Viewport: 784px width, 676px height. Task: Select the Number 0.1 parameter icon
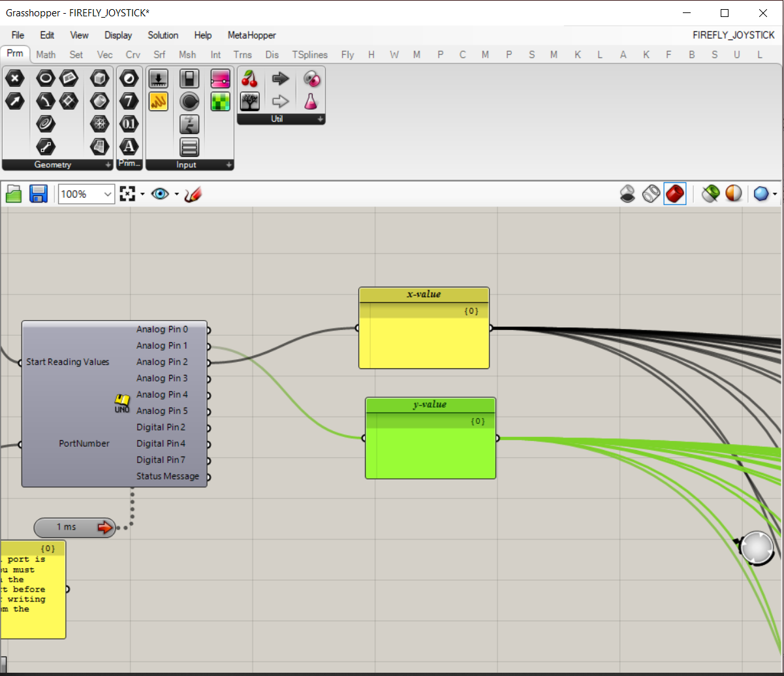point(129,124)
